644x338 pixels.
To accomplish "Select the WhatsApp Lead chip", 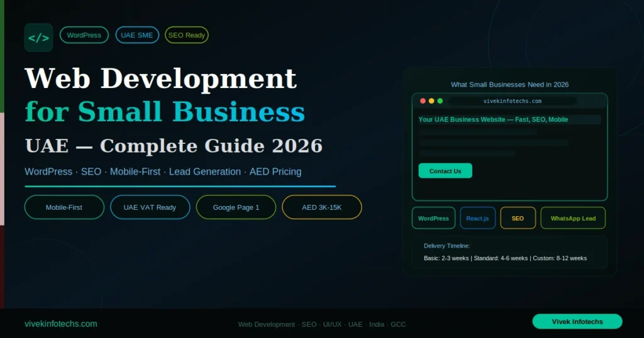I will tap(574, 218).
